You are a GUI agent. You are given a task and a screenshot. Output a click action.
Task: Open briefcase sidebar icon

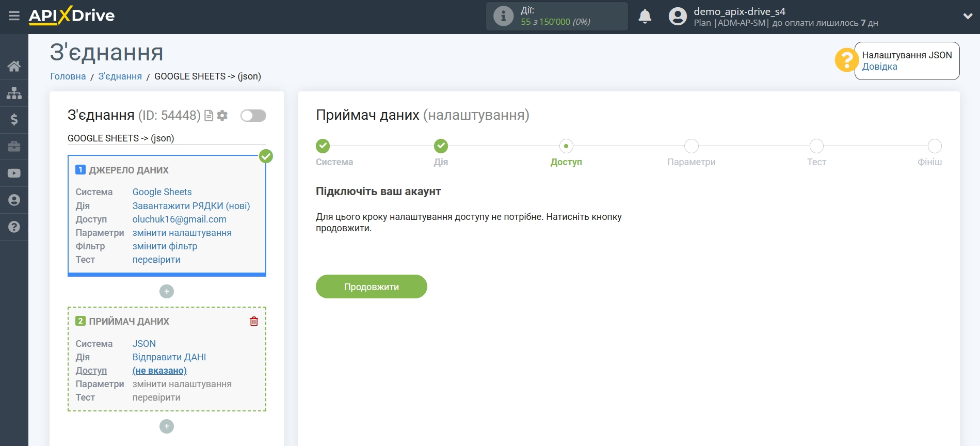(14, 147)
